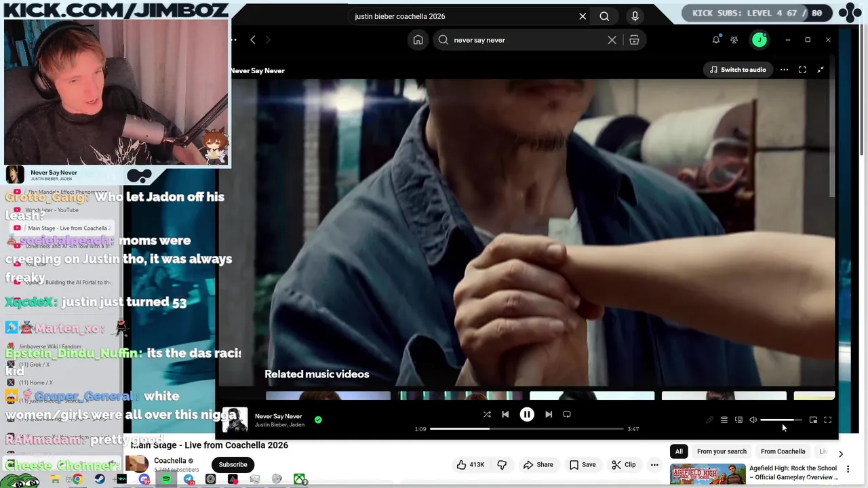This screenshot has width=868, height=488.
Task: Open Spotify Friend Activity icon
Action: (x=734, y=40)
